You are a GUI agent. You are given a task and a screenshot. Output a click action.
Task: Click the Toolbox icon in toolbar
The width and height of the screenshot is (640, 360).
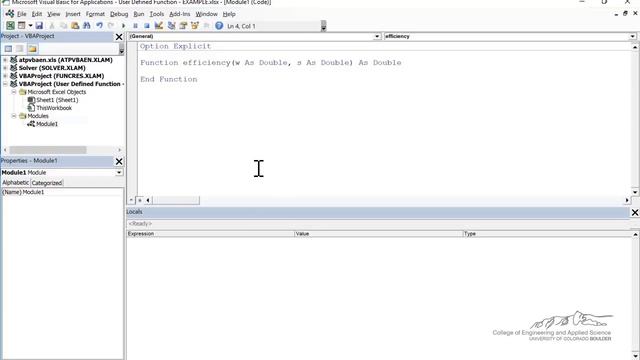[x=207, y=26]
